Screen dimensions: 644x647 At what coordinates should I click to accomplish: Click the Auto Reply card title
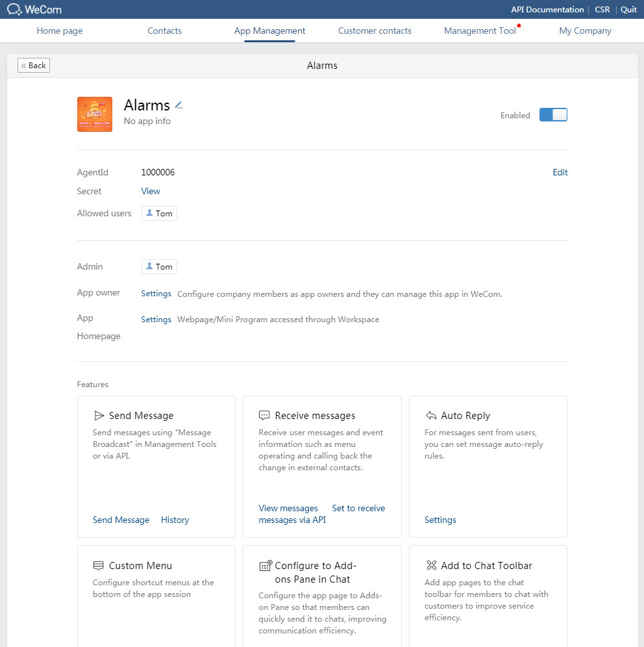(465, 416)
